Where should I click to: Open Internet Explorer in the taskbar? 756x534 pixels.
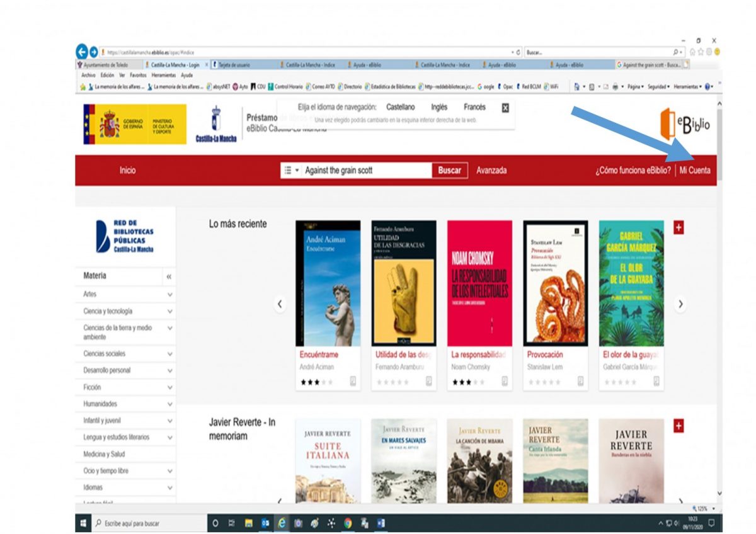point(282,523)
